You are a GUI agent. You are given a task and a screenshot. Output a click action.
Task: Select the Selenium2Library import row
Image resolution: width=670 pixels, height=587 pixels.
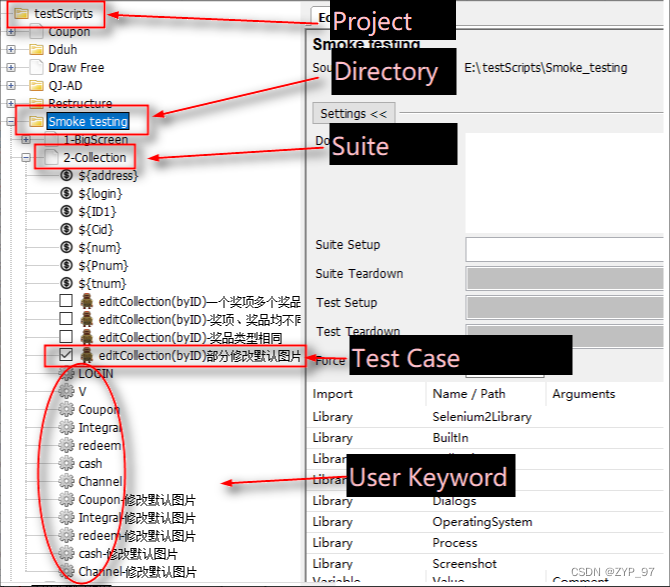[485, 417]
